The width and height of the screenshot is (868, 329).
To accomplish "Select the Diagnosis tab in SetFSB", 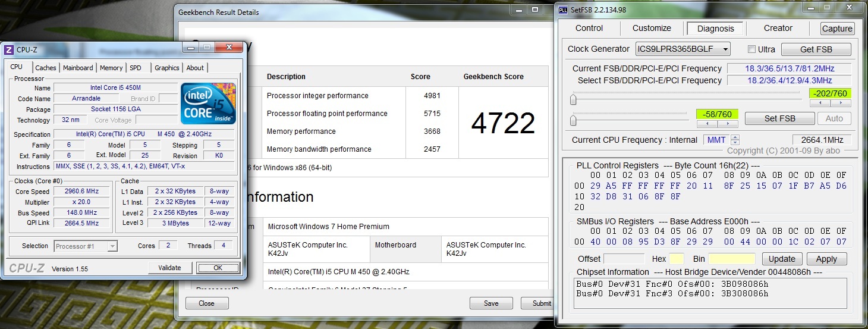I will pyautogui.click(x=716, y=29).
